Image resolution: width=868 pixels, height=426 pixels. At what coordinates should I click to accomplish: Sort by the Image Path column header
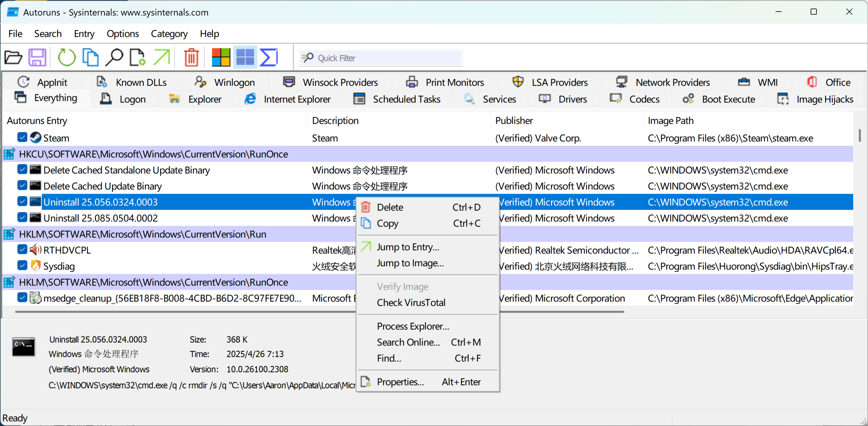pos(748,120)
